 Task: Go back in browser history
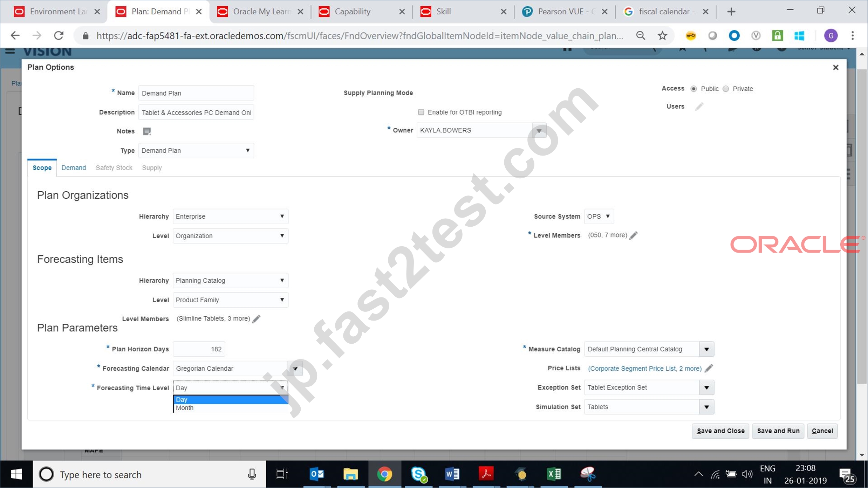(15, 35)
